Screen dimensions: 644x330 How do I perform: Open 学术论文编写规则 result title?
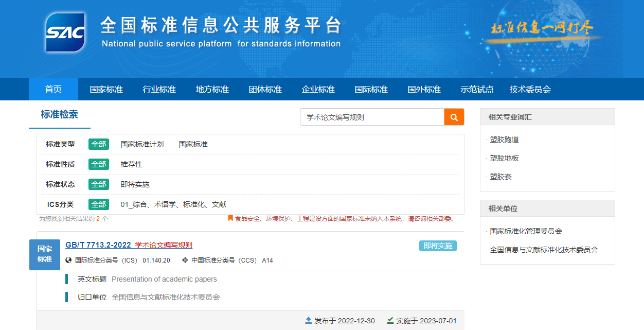point(164,245)
